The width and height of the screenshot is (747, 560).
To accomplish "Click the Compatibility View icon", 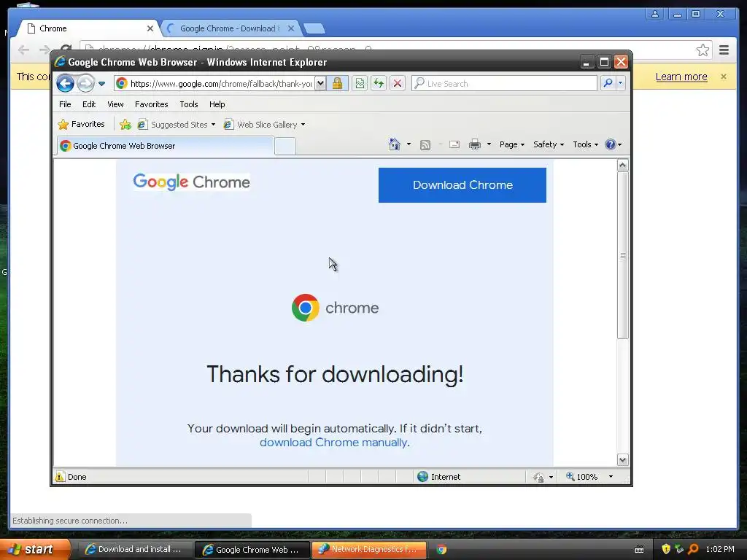I will (x=360, y=83).
